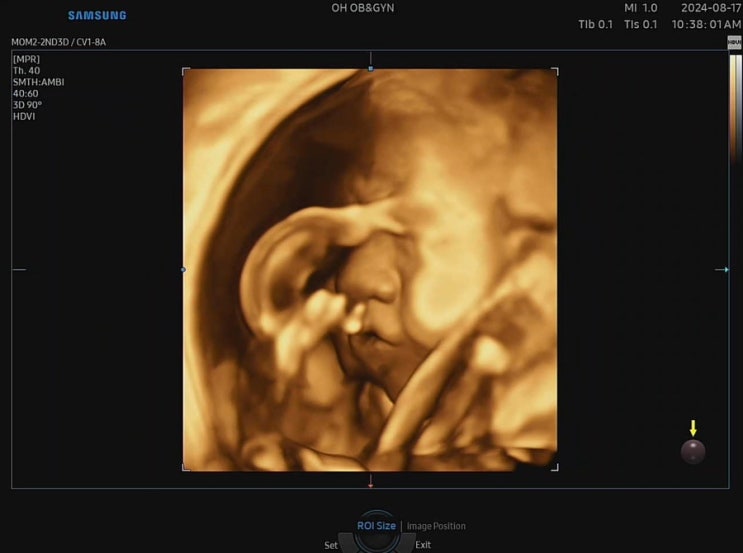Click the date '2024-08-17'

pos(711,8)
